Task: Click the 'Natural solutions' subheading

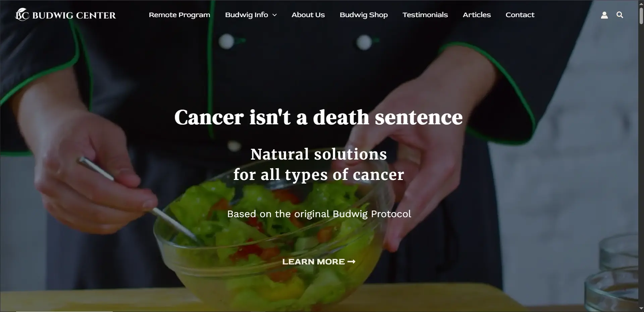Action: (x=319, y=154)
